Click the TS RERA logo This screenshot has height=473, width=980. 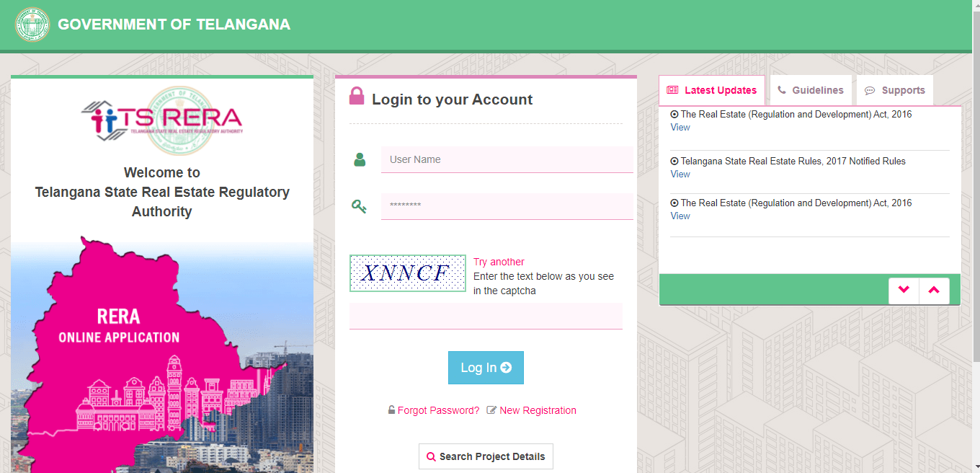coord(161,119)
